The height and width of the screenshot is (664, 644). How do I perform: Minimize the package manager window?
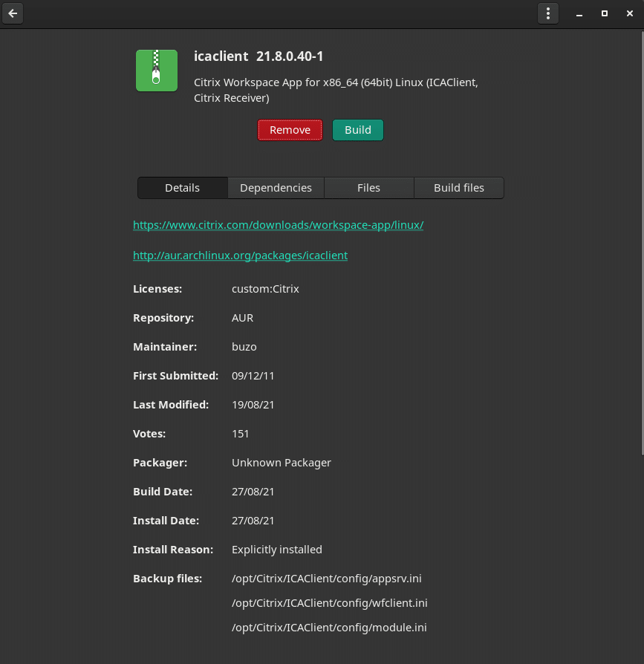coord(579,14)
